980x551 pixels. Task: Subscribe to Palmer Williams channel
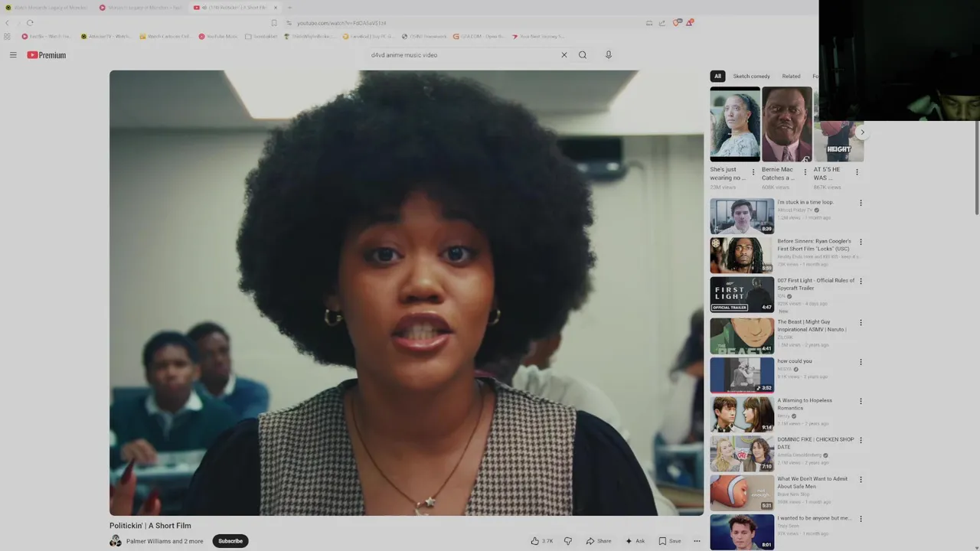[230, 541]
